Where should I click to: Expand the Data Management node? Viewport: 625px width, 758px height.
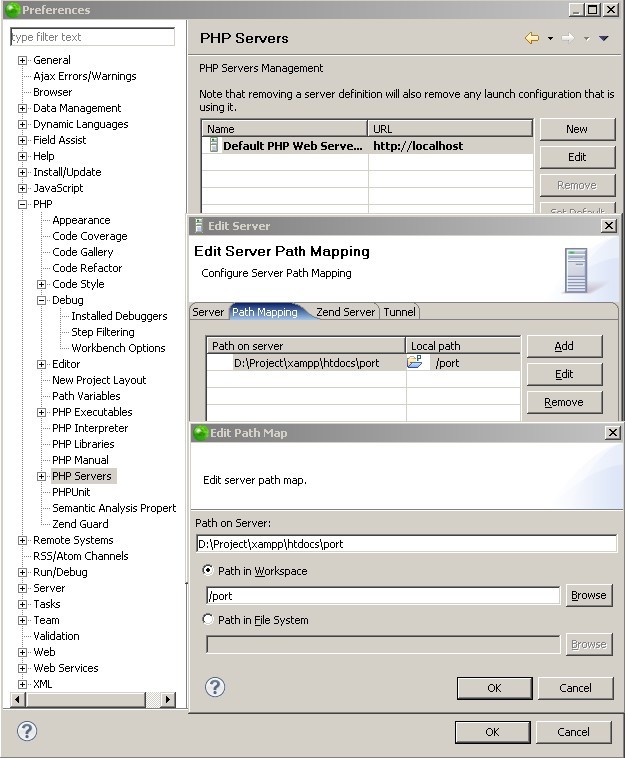coord(22,108)
